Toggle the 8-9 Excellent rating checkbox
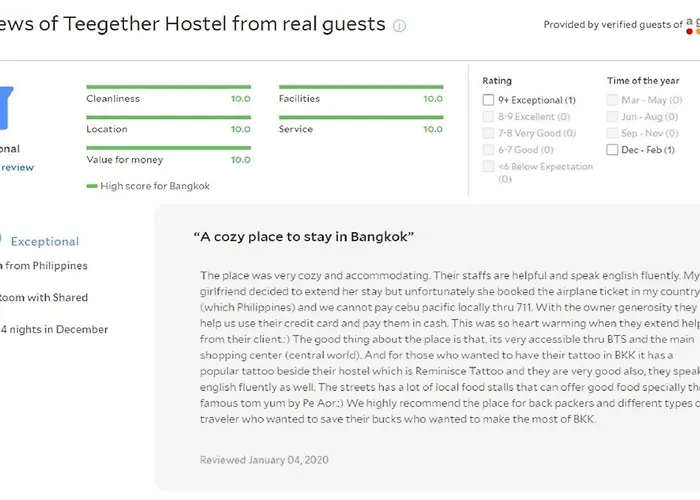The image size is (700, 500). [x=488, y=117]
